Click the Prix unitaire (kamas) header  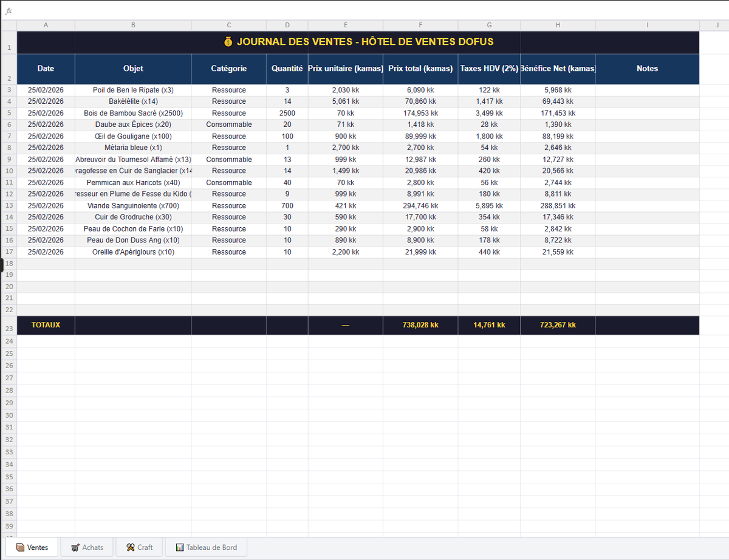(x=346, y=69)
